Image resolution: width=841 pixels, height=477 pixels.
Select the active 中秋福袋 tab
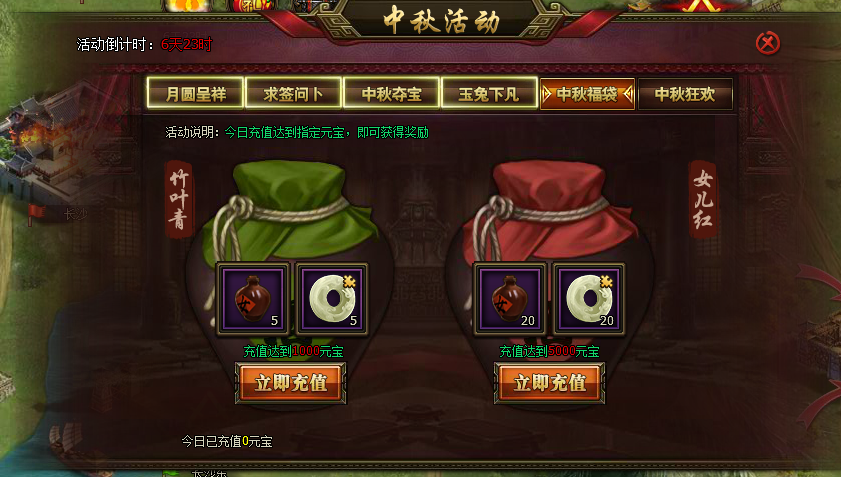click(587, 94)
